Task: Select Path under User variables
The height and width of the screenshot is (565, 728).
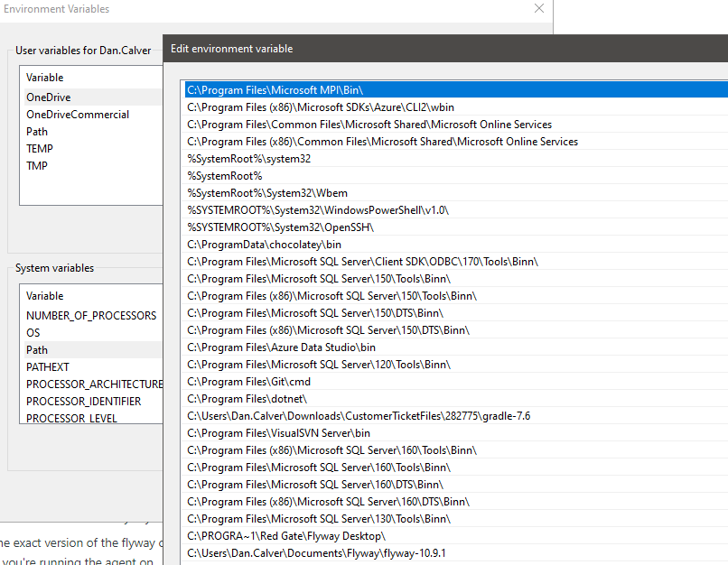Action: [x=91, y=132]
